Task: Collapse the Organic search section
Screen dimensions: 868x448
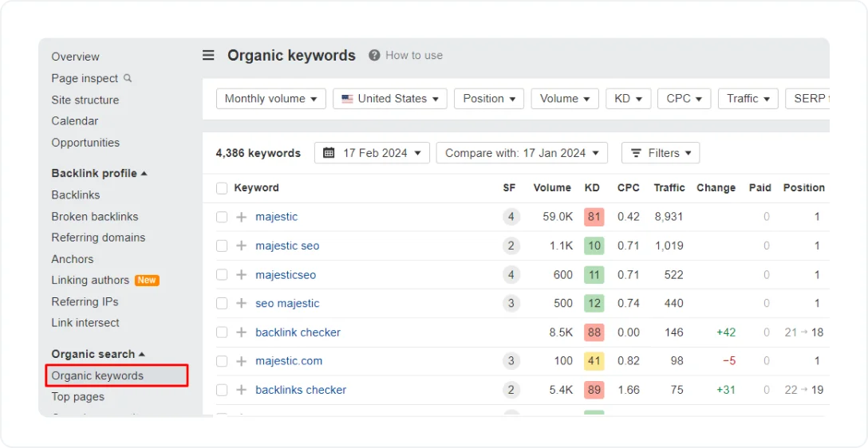Action: (x=99, y=354)
